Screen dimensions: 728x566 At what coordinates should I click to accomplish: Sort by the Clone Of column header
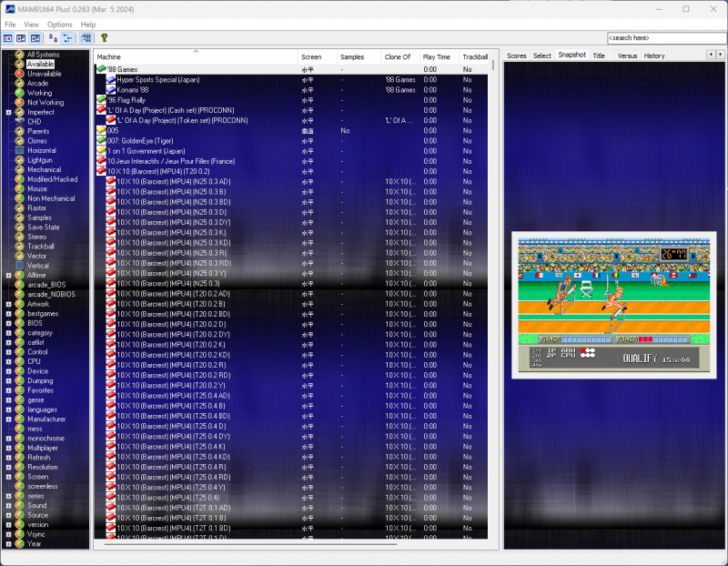[x=400, y=56]
